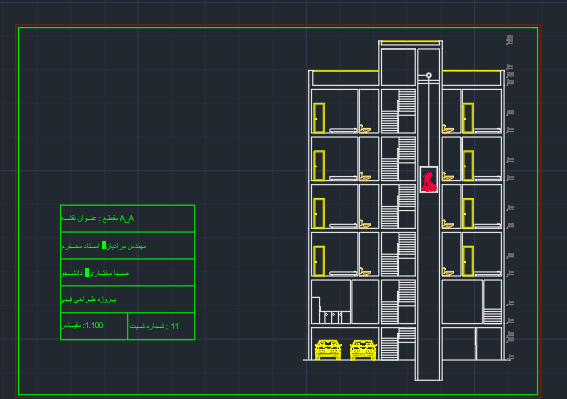Pick the yellow roof line above left wing

[345, 71]
